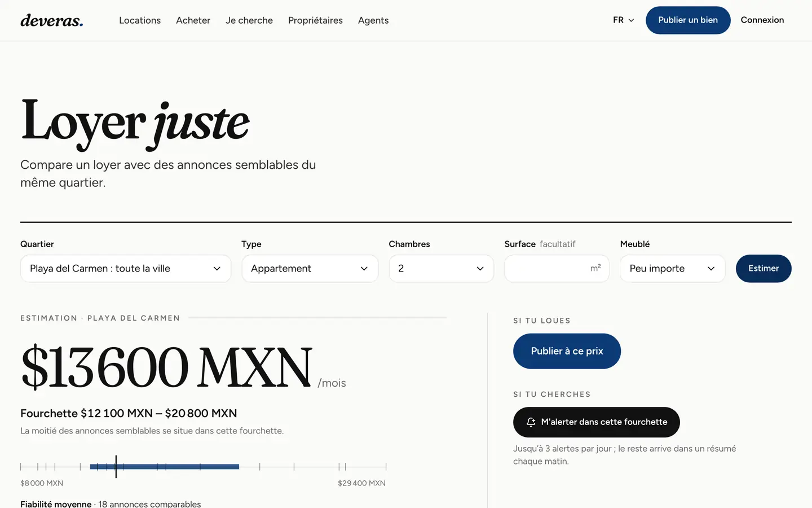This screenshot has height=508, width=812.
Task: Open the Quartier dropdown for Playa del Carmen
Action: tap(126, 269)
